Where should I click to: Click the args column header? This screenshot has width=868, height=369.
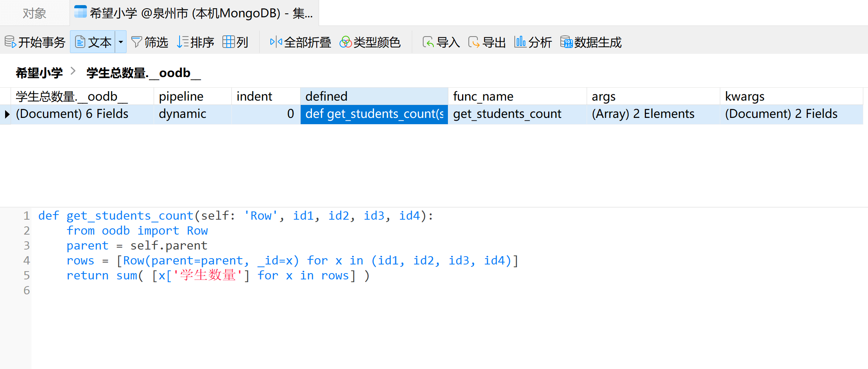(x=653, y=96)
